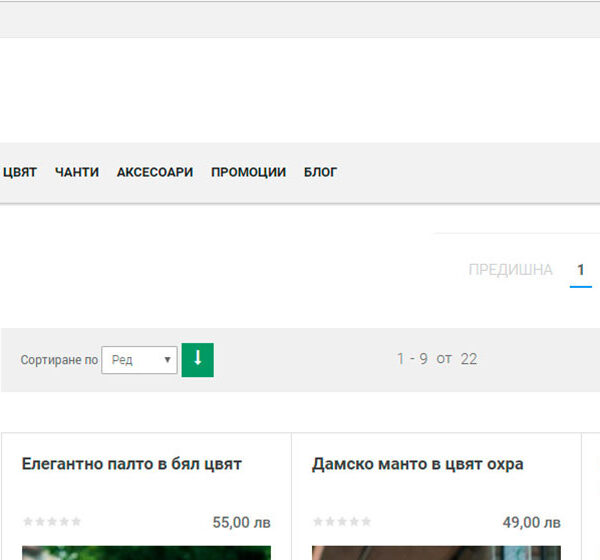The width and height of the screenshot is (600, 560).
Task: Open product Елегантно палто в бял цвят
Action: point(132,464)
